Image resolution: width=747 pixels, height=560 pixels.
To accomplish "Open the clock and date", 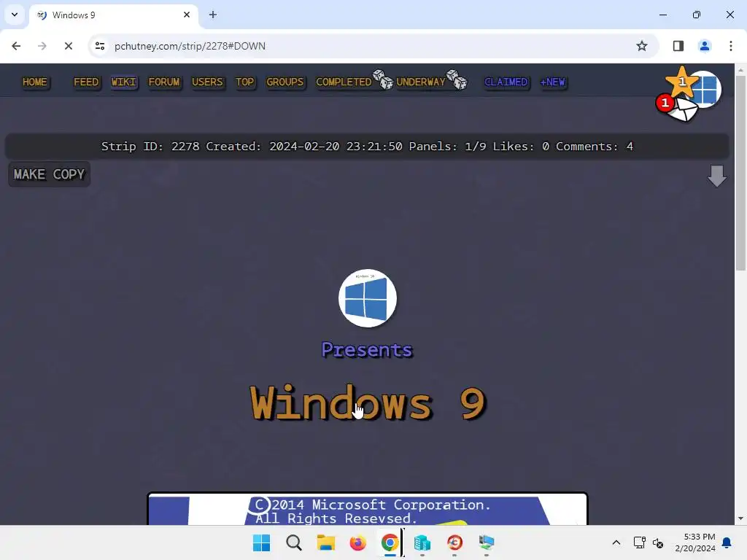I will (x=695, y=542).
